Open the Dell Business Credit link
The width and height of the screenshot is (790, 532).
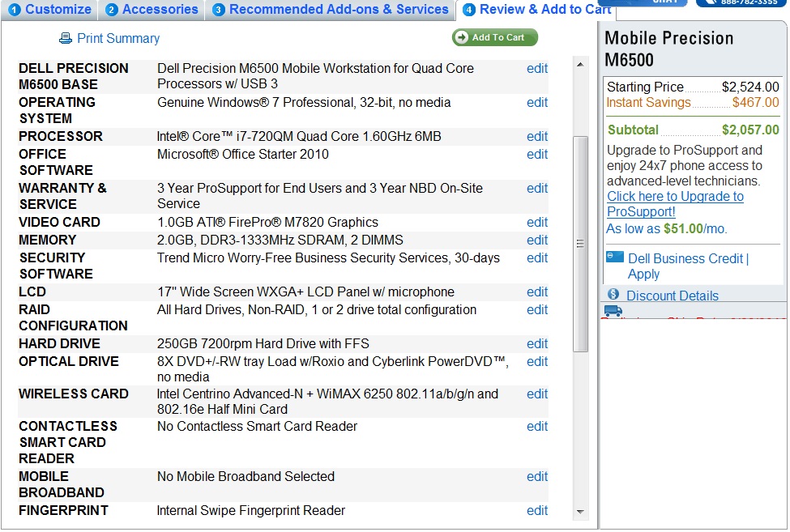pyautogui.click(x=685, y=258)
